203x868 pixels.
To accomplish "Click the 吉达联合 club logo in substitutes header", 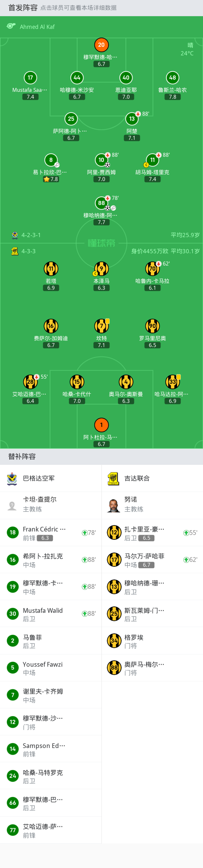I will point(113,478).
